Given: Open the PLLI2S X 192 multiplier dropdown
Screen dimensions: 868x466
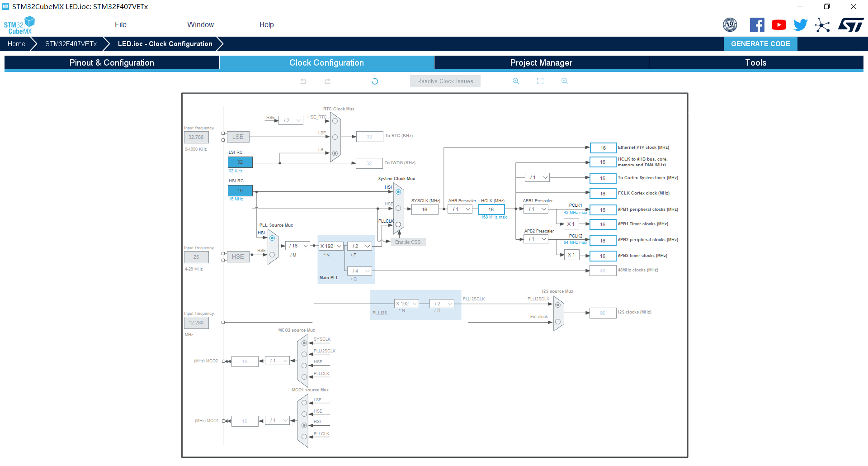Looking at the screenshot, I should pos(406,304).
